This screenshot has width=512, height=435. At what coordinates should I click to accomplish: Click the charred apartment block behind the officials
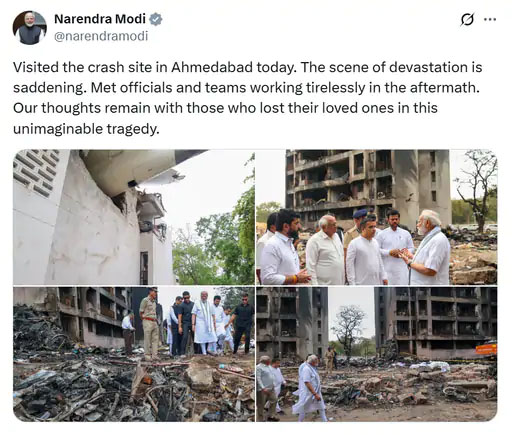point(368,185)
